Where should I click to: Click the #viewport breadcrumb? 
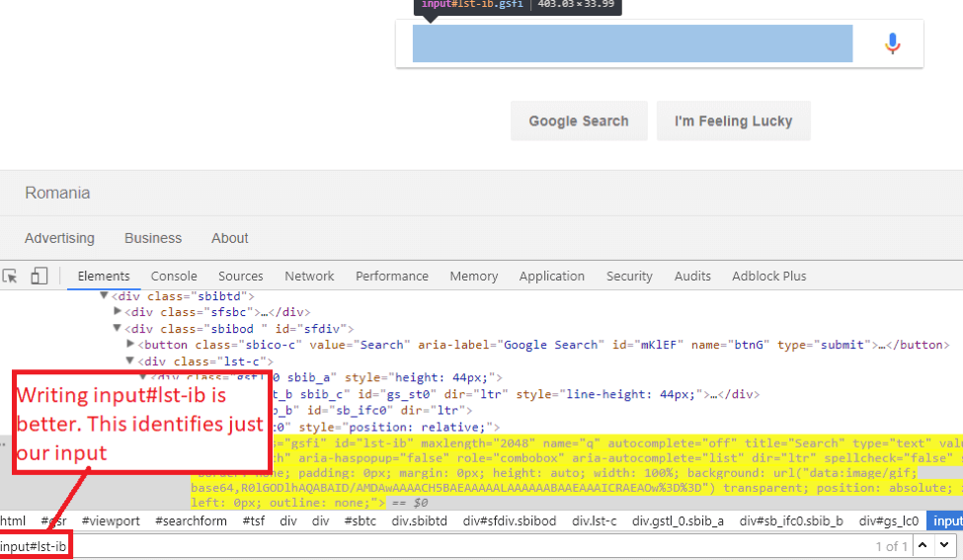111,521
